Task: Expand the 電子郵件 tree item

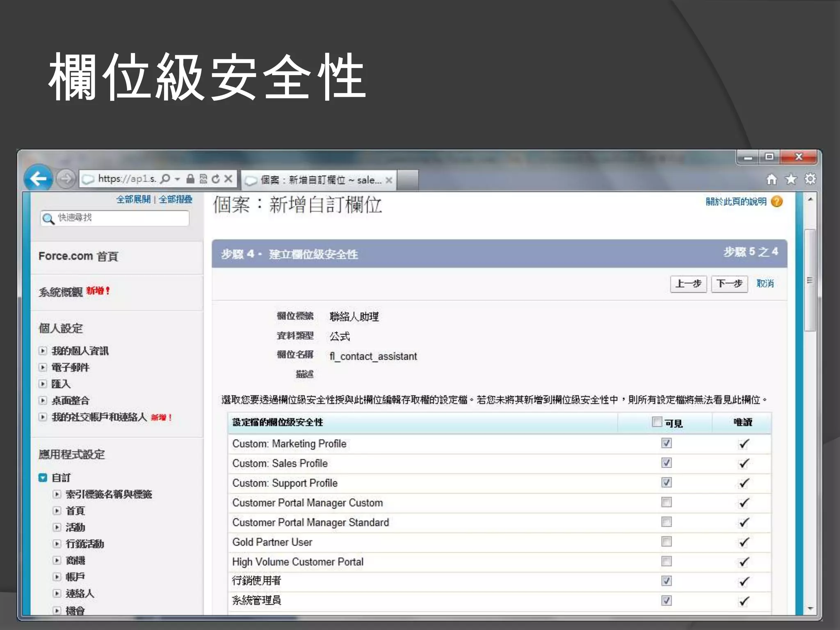Action: click(x=43, y=367)
